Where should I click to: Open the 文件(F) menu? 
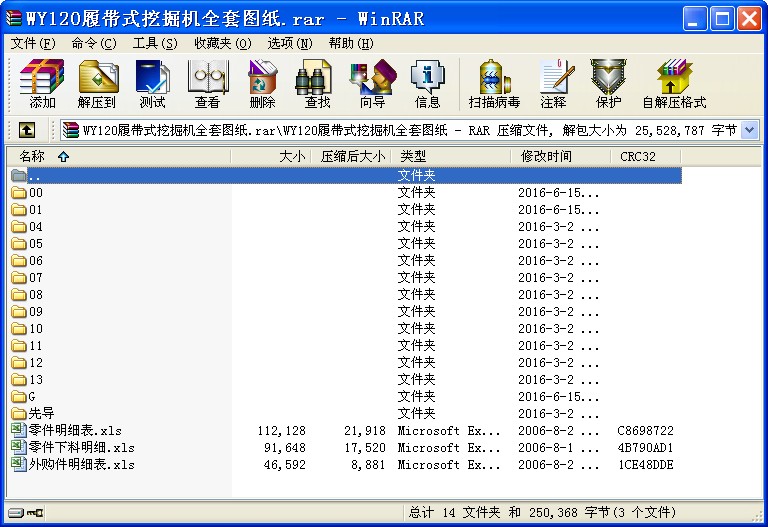33,44
